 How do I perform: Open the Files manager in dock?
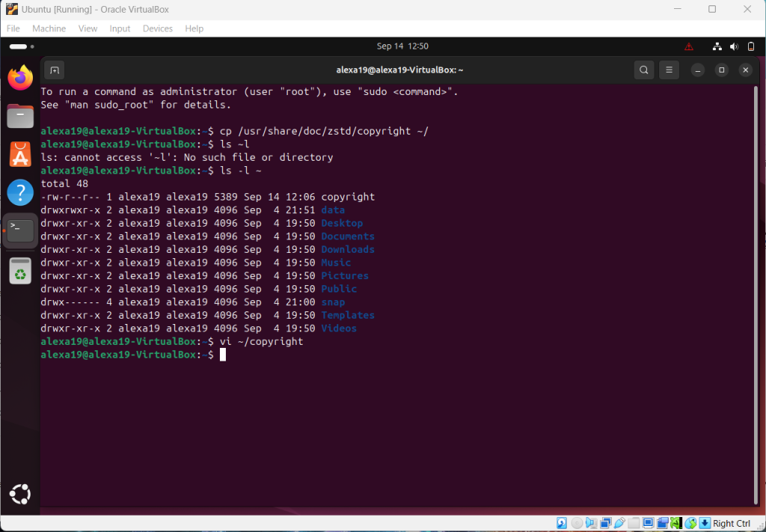(x=20, y=116)
